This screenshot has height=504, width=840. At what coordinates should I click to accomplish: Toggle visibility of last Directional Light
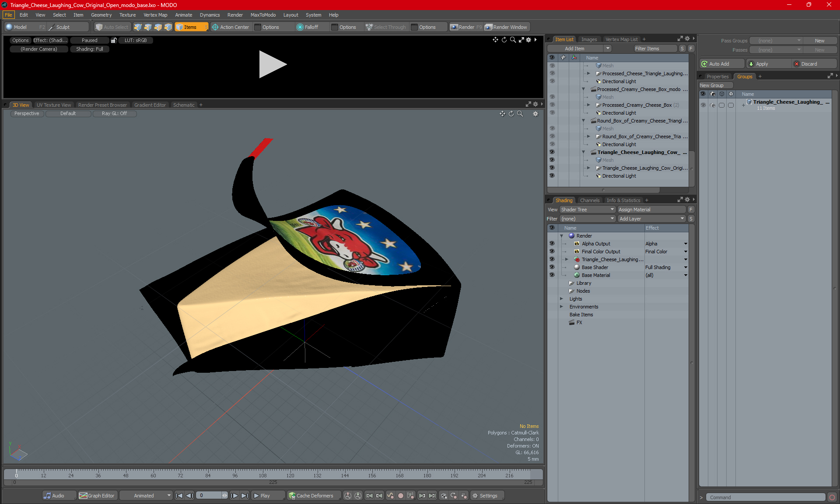(552, 176)
